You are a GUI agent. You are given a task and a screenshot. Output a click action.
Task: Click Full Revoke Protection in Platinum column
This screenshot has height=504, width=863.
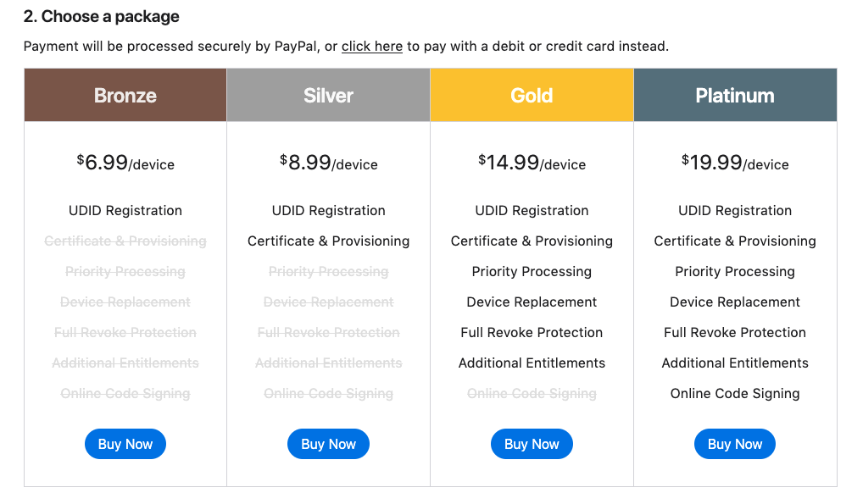coord(735,332)
